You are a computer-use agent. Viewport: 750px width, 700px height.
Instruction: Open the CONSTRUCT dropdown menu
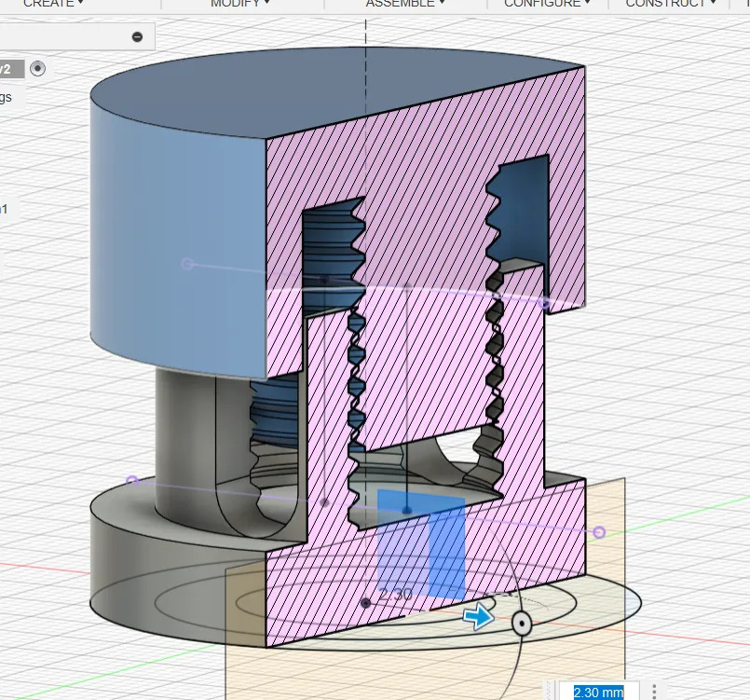(x=671, y=4)
